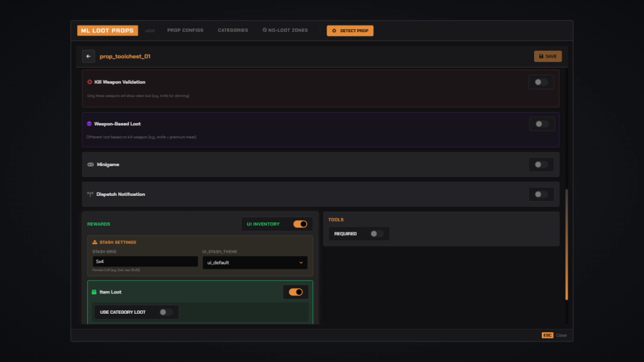The width and height of the screenshot is (644, 362).
Task: Click the version number label
Action: coord(150,31)
